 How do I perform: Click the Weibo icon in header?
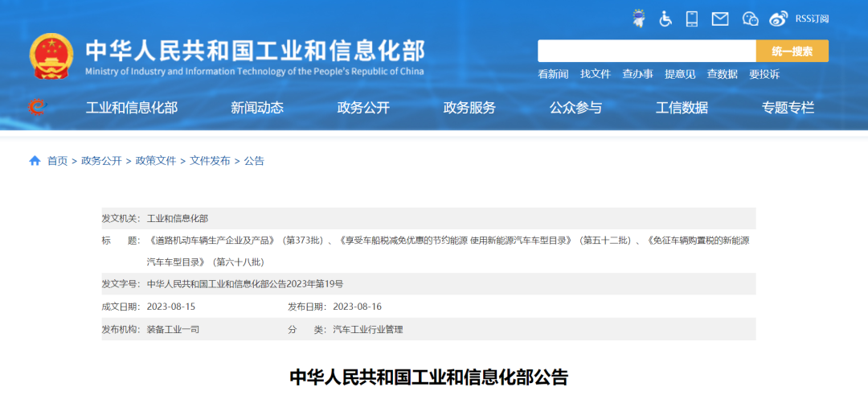click(x=778, y=19)
